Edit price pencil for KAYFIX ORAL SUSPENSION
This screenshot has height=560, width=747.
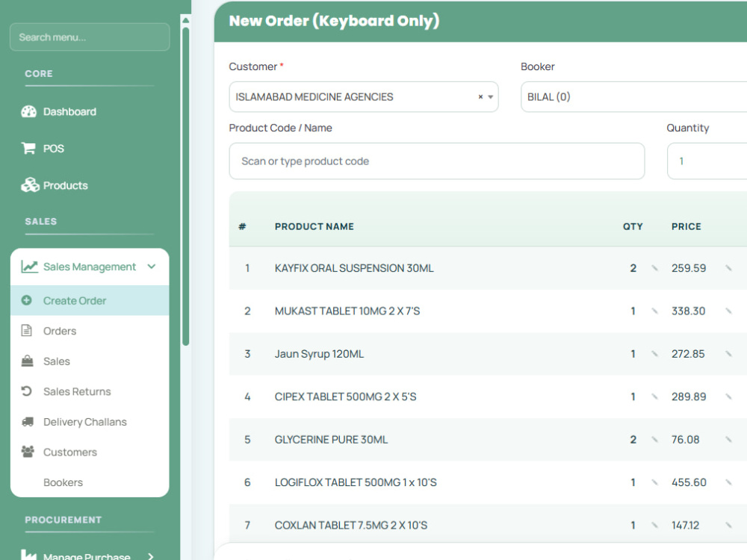click(x=728, y=268)
